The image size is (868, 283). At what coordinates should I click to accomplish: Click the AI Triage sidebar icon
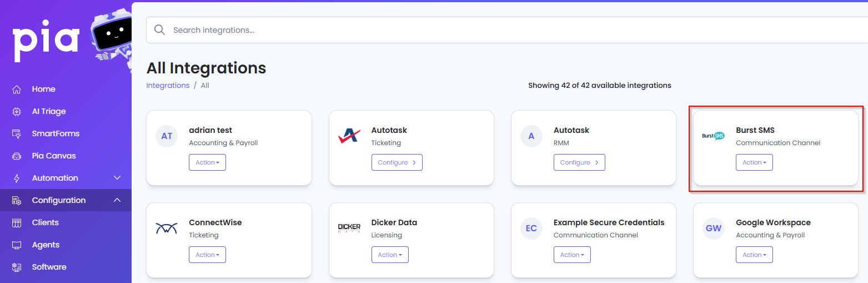pos(17,111)
